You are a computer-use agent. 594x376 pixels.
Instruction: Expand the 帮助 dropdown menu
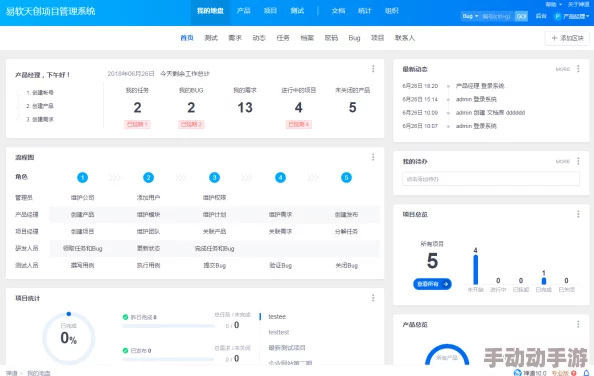[x=553, y=5]
